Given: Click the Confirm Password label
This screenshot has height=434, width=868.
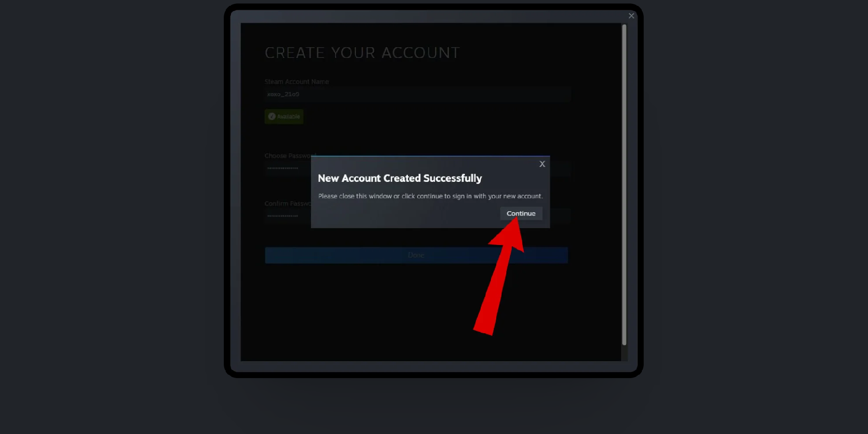Looking at the screenshot, I should pos(288,203).
